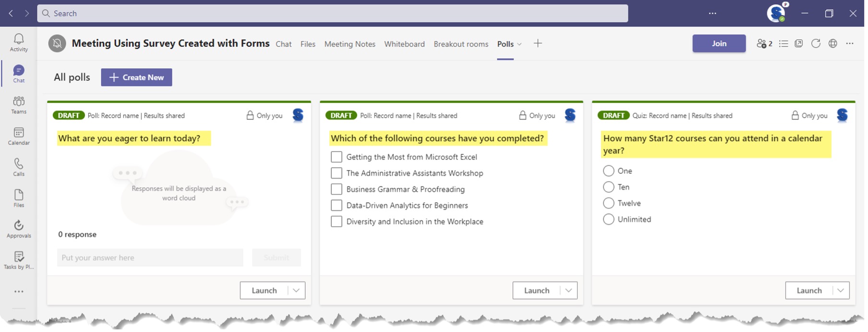Screen dimensions: 868x332
Task: Click the muted meeting avatar icon
Action: click(57, 44)
